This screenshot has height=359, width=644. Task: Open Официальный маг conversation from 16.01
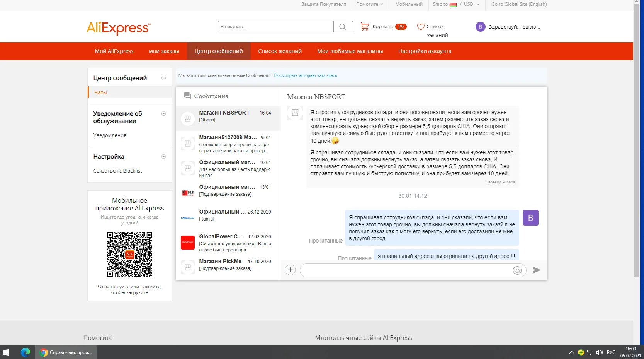(x=228, y=168)
